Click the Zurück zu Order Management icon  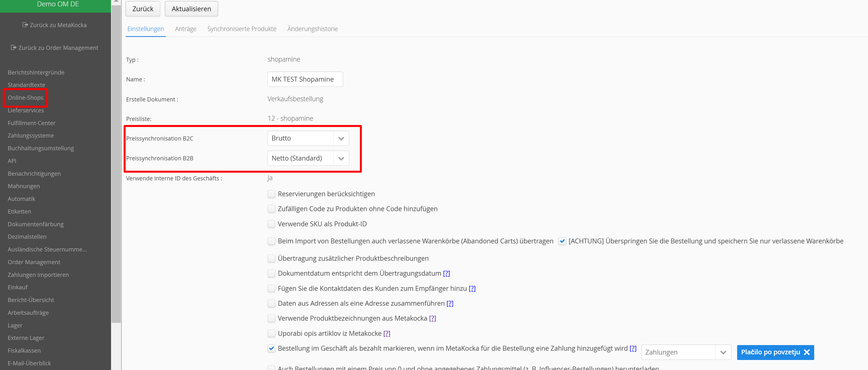click(13, 47)
